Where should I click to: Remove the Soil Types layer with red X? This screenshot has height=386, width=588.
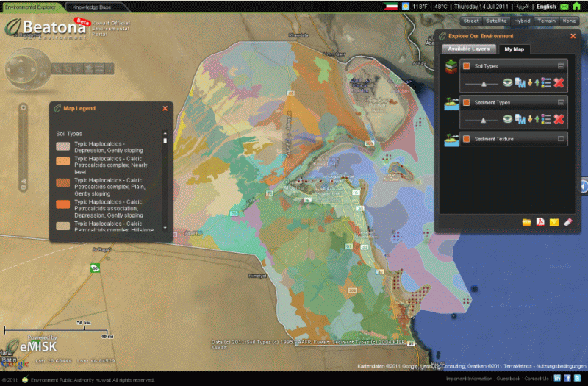[x=559, y=83]
